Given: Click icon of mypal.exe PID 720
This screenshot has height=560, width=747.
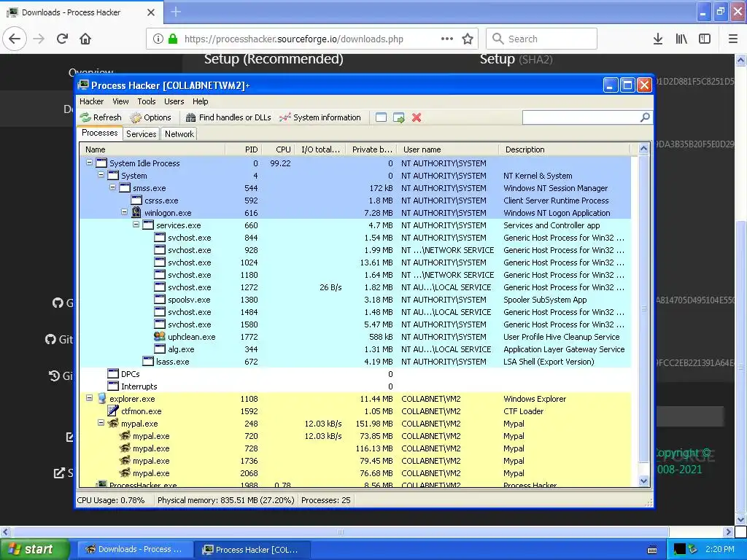Looking at the screenshot, I should click(x=125, y=435).
